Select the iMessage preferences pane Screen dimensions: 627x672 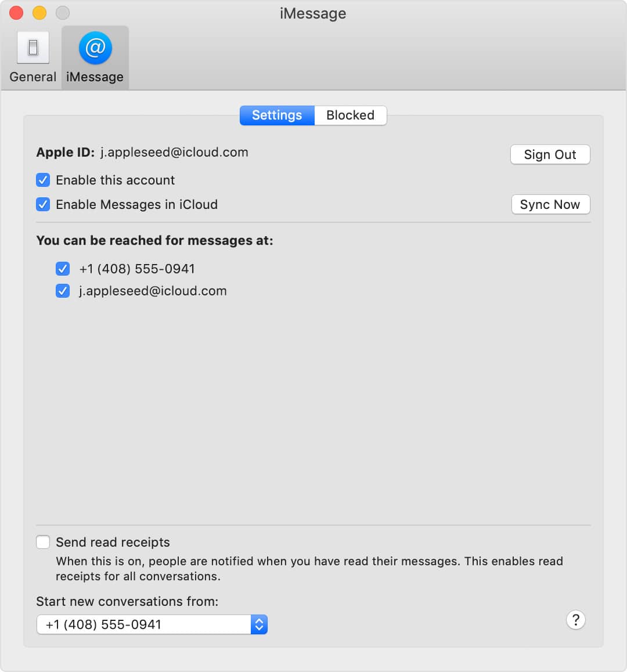95,56
